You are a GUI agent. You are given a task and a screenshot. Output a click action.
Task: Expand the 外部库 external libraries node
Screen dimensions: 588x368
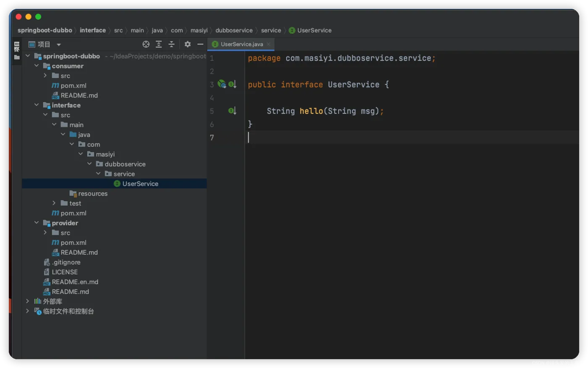pyautogui.click(x=28, y=301)
